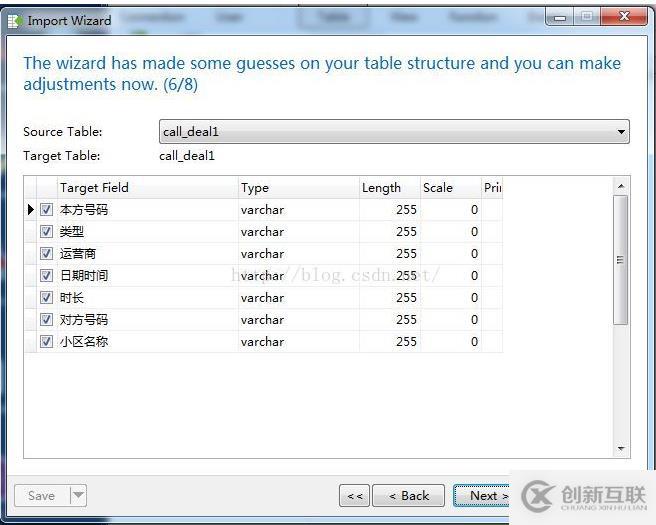
Task: Click the 255 length of 类型
Action: (406, 232)
